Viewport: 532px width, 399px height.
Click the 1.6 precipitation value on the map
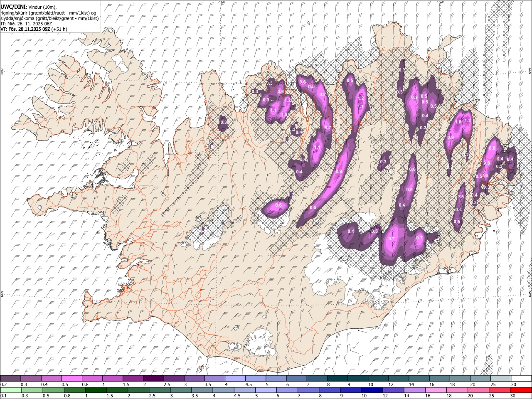(x=458, y=122)
